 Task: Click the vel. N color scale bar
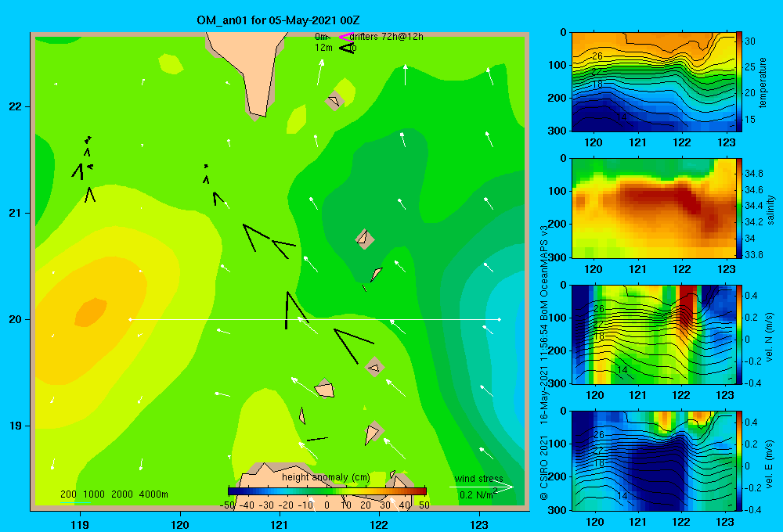click(739, 334)
